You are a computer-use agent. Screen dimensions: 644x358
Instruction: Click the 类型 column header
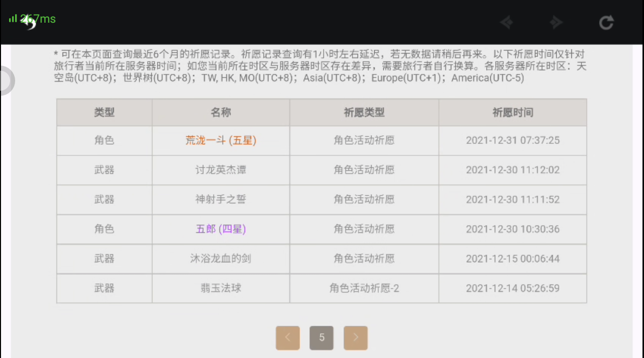point(104,112)
